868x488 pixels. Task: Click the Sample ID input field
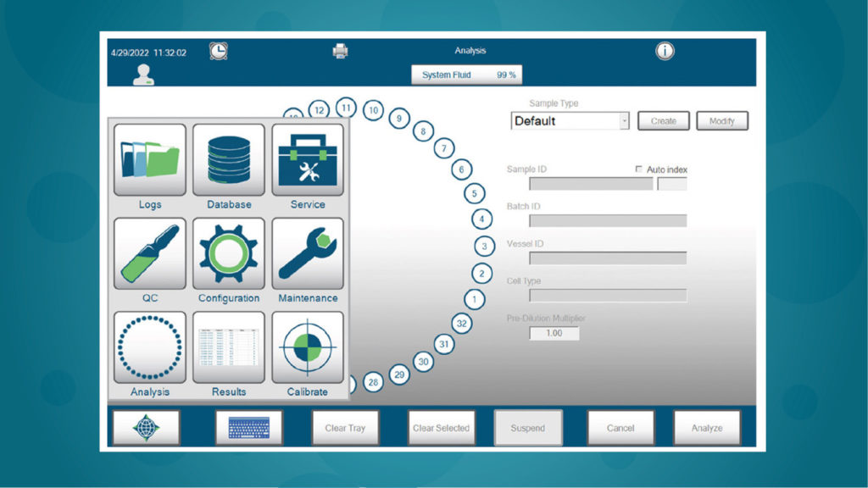(x=591, y=184)
